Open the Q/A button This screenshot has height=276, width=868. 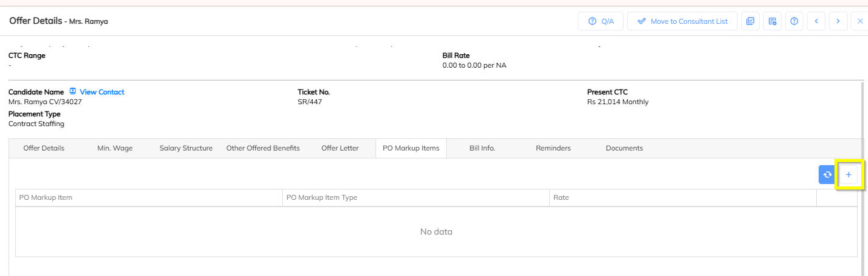[600, 21]
